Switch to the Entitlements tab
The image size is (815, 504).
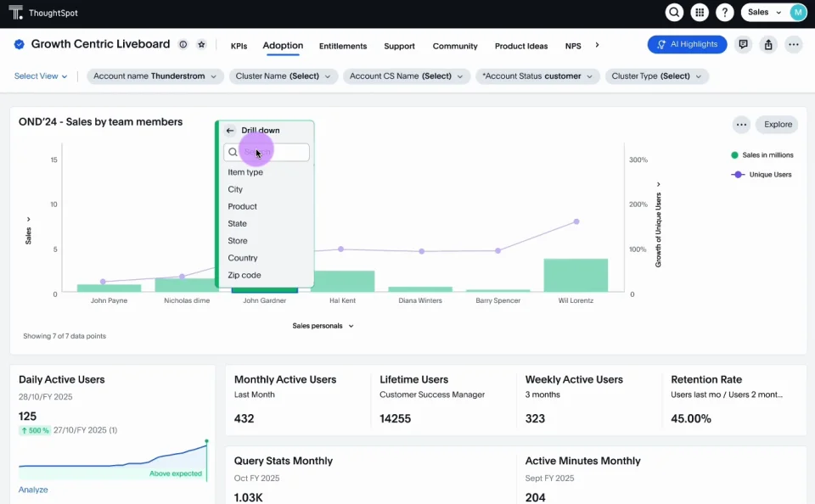(x=343, y=47)
